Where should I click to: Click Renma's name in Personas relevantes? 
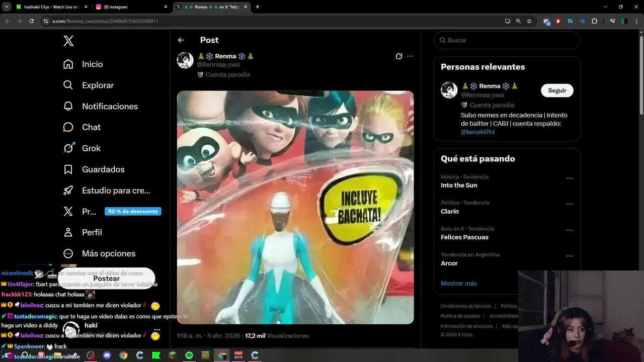490,86
